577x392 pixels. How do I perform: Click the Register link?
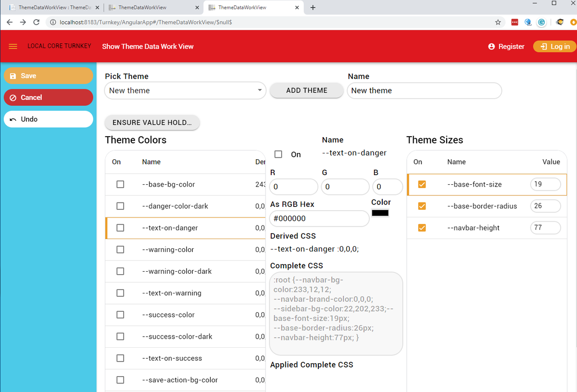(x=506, y=47)
